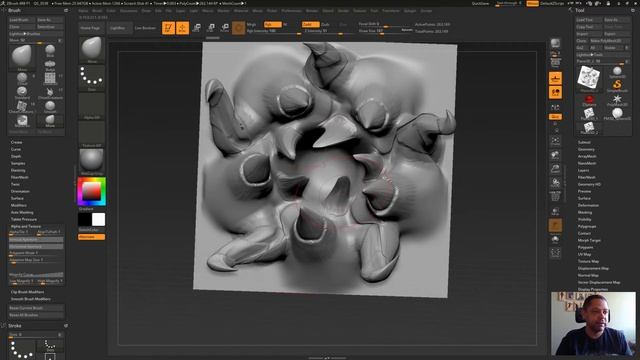Image resolution: width=640 pixels, height=360 pixels.
Task: Open the Alpha menu
Action: pyautogui.click(x=83, y=11)
